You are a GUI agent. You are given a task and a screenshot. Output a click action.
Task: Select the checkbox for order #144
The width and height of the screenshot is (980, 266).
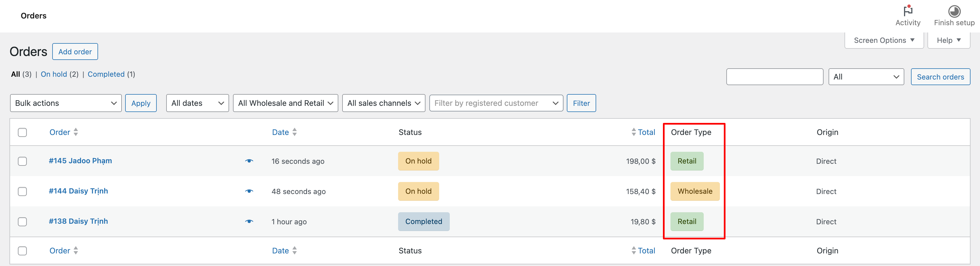tap(22, 191)
